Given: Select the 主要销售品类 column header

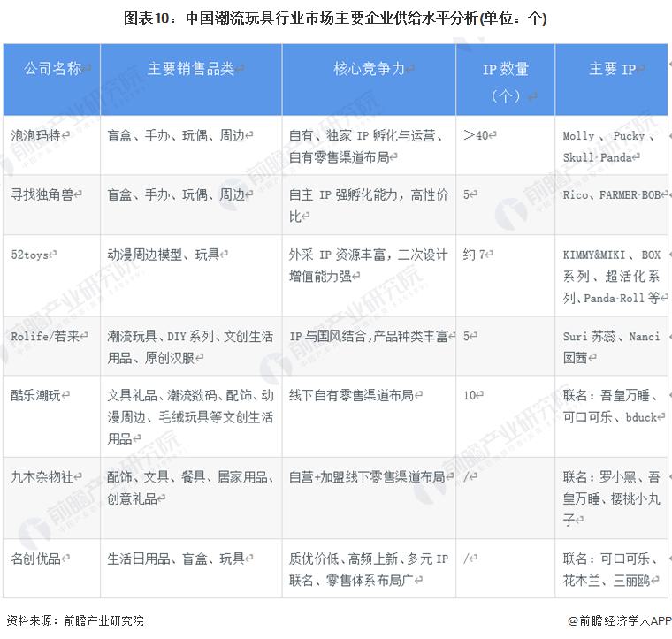Looking at the screenshot, I should 190,69.
